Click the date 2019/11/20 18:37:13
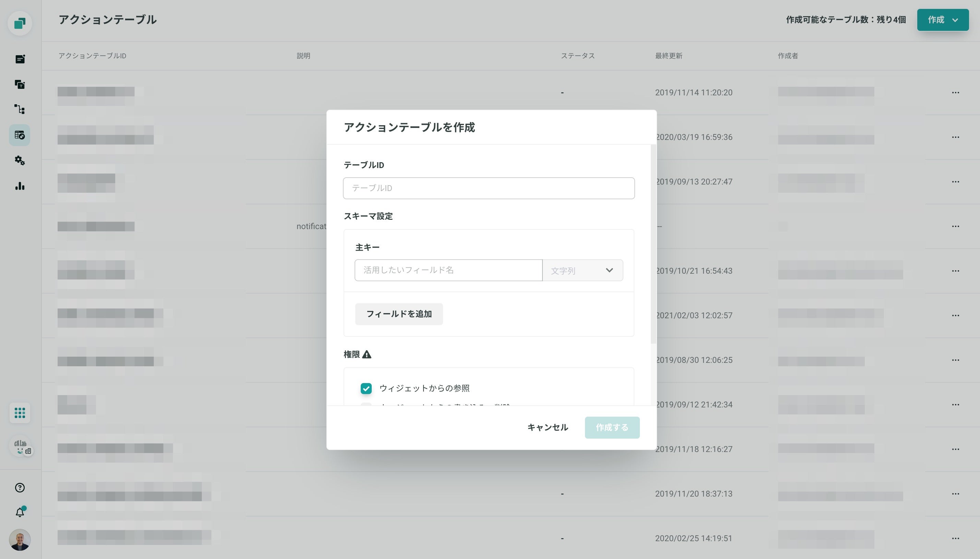The height and width of the screenshot is (559, 980). 694,494
